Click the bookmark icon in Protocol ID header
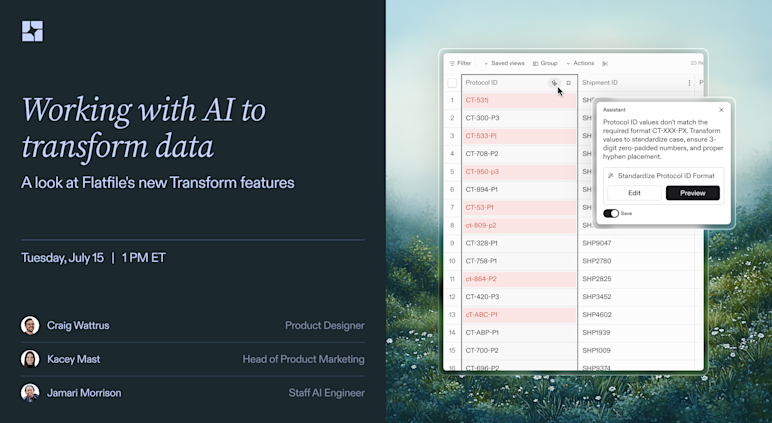The image size is (772, 423). coord(568,83)
